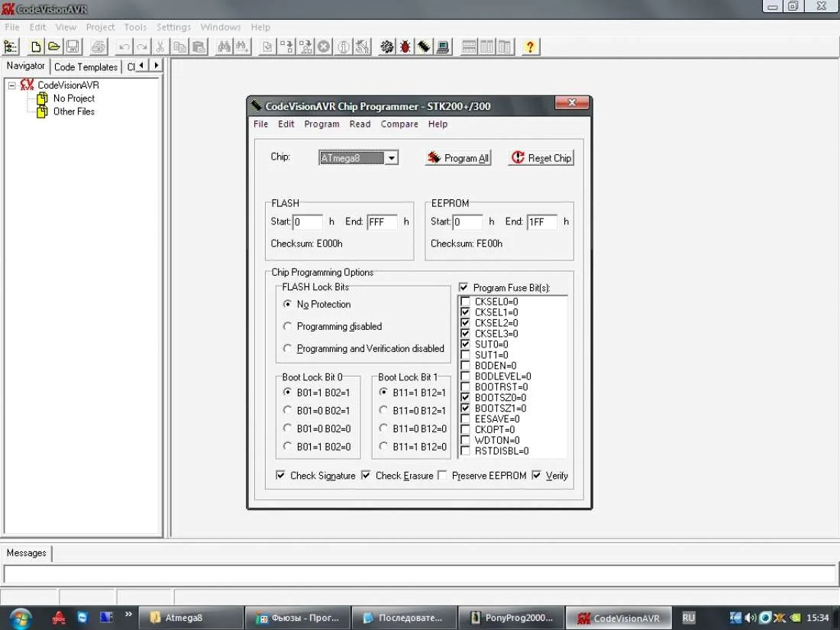Enable the BODEN=0 fuse bit
840x630 pixels.
[x=465, y=365]
